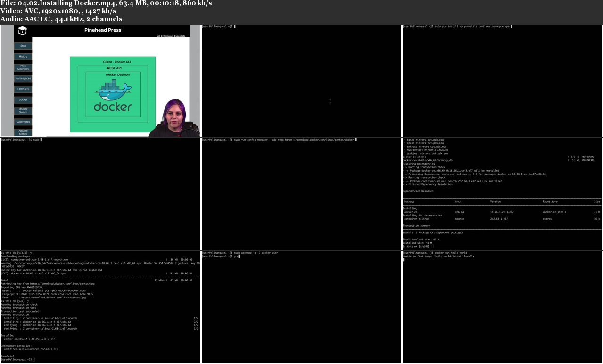Click the 'Arch' column header
The width and height of the screenshot is (603, 364).
click(458, 202)
